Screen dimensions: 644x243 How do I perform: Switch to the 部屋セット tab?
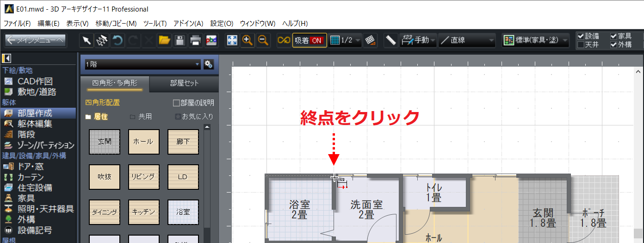pos(184,83)
